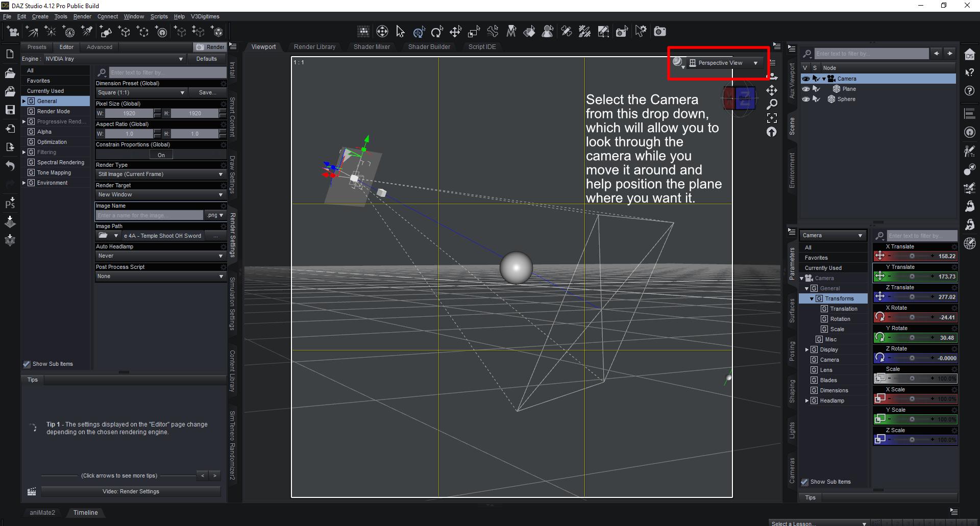Activate the Translate tool
The image size is (980, 526).
point(455,32)
